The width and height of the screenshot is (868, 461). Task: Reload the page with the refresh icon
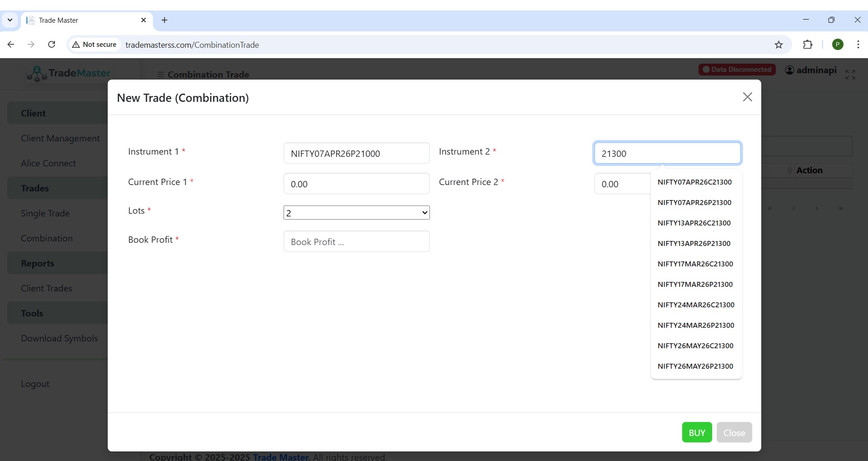pyautogui.click(x=52, y=44)
